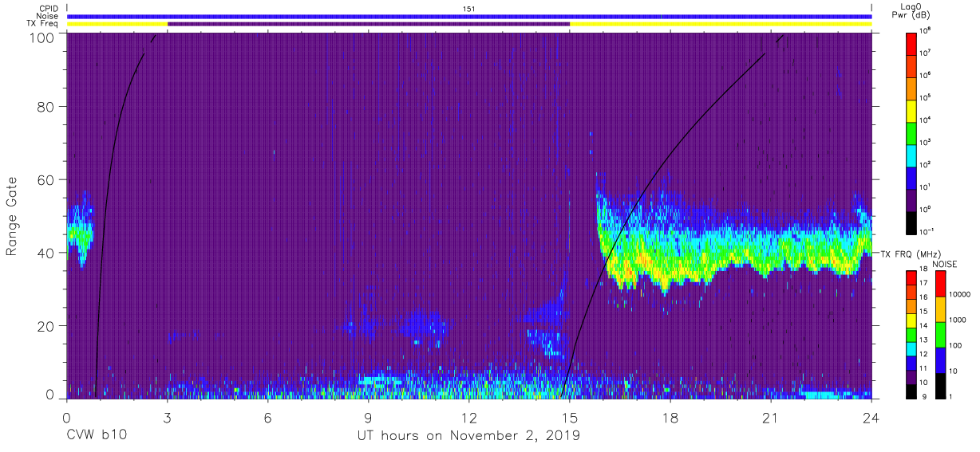The height and width of the screenshot is (452, 980).
Task: Pick the blue band of the NOISE colorbar
Action: 940,360
